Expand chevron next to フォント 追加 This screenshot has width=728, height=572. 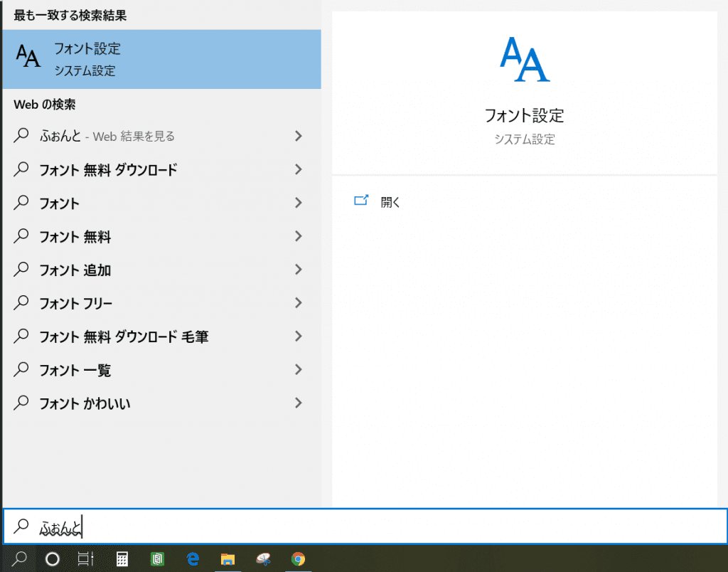pyautogui.click(x=298, y=270)
